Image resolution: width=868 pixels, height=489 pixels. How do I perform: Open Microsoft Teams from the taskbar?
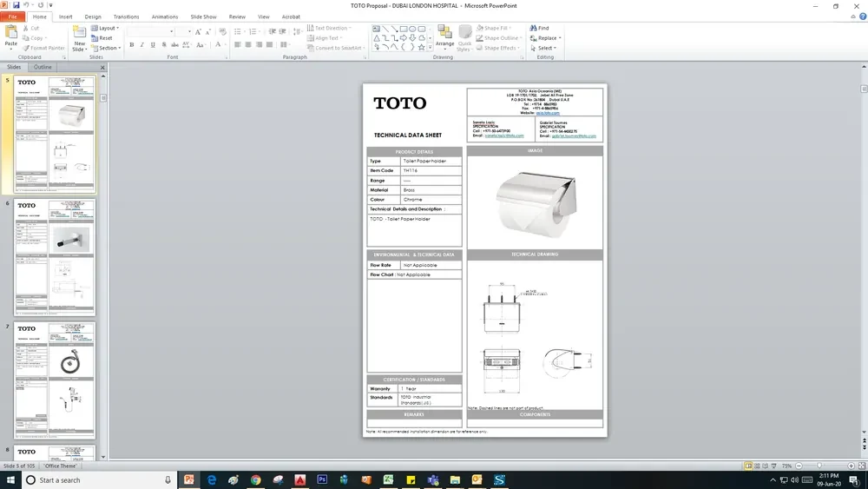pyautogui.click(x=432, y=479)
